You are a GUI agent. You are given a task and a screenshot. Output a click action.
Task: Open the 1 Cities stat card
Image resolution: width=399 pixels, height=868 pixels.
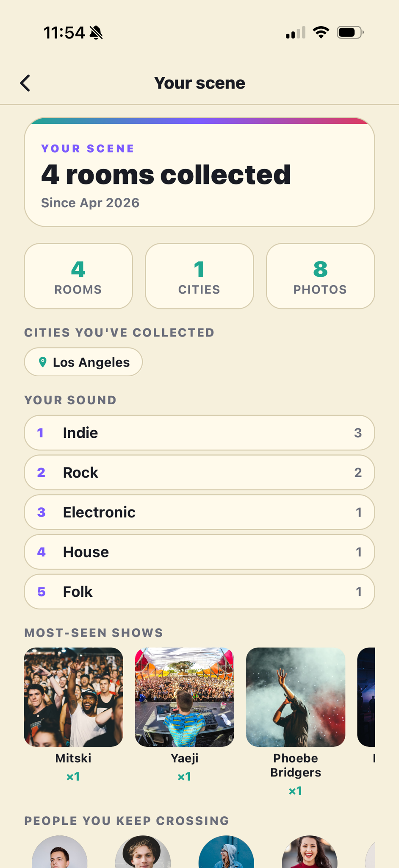click(199, 276)
